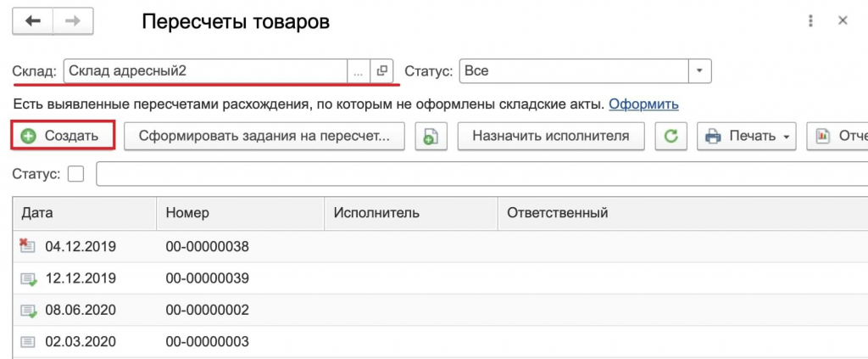
Task: Go forward with the right arrow button
Action: point(73,21)
